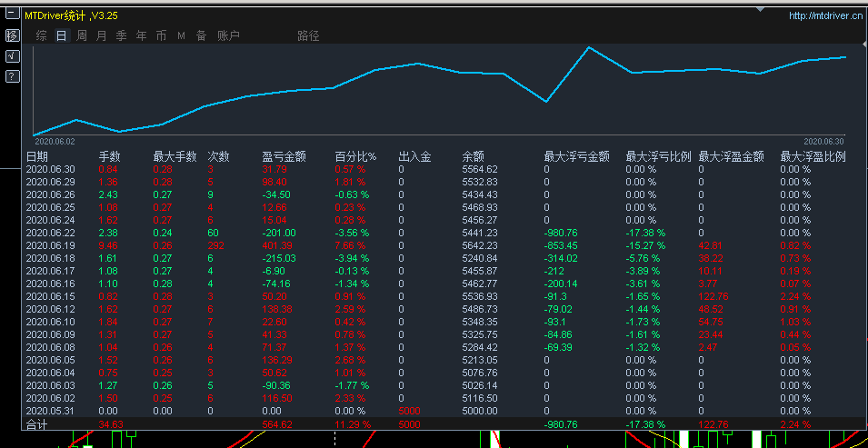868x448 pixels.
Task: Click the 138.38 profit cell
Action: 277,310
